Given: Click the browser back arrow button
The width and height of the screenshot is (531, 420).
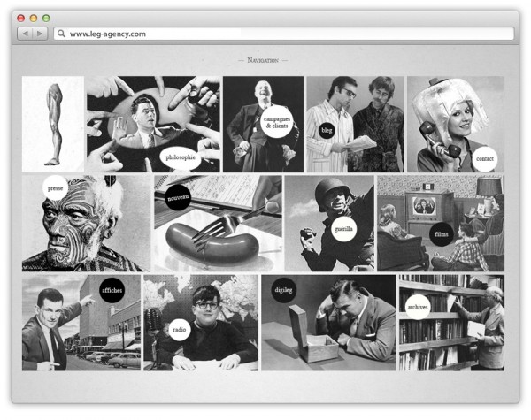Looking at the screenshot, I should point(25,34).
